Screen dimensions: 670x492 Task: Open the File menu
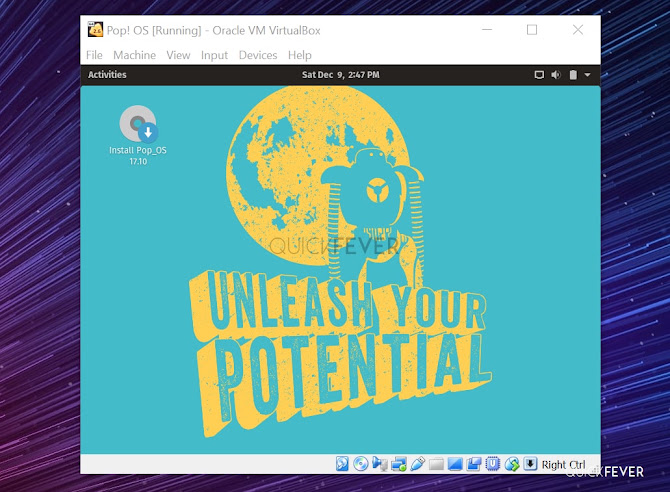click(94, 55)
